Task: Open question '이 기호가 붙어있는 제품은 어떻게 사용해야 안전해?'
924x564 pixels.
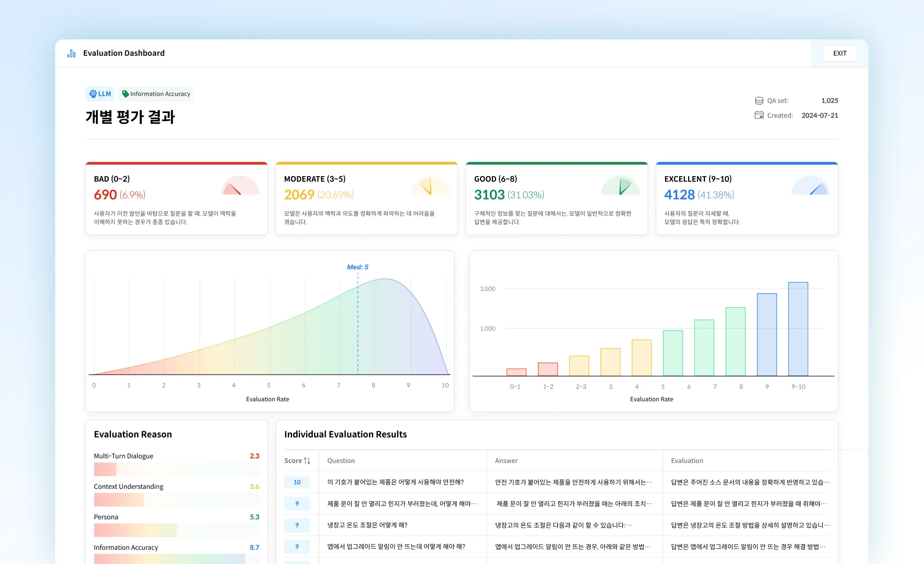Action: 395,482
